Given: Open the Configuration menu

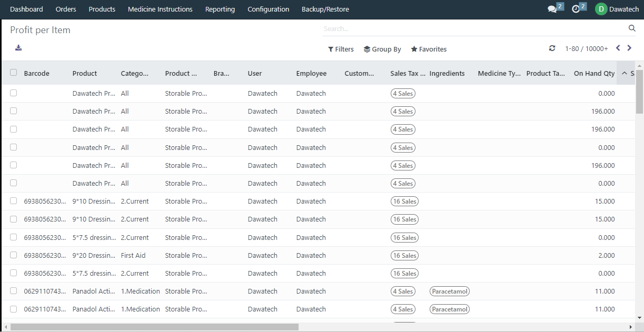Looking at the screenshot, I should (269, 9).
